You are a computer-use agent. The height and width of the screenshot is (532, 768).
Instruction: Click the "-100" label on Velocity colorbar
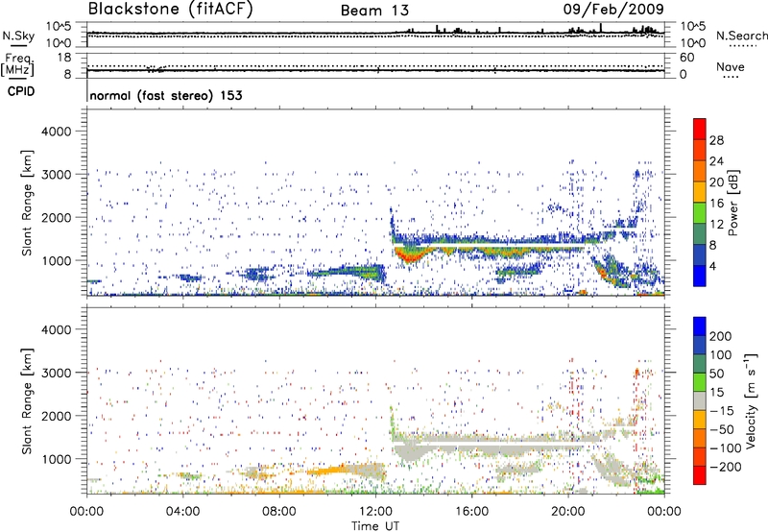pos(726,448)
